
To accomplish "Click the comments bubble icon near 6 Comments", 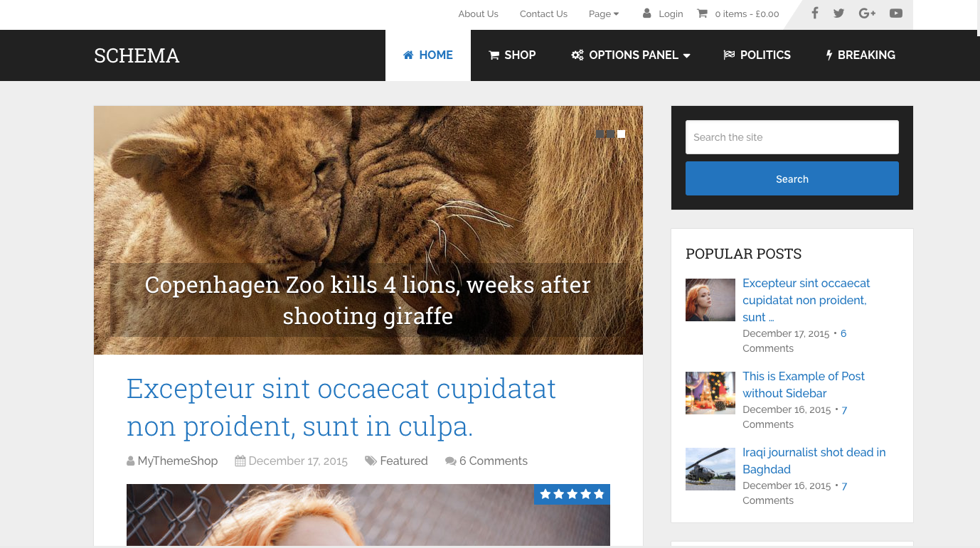I will click(x=450, y=461).
